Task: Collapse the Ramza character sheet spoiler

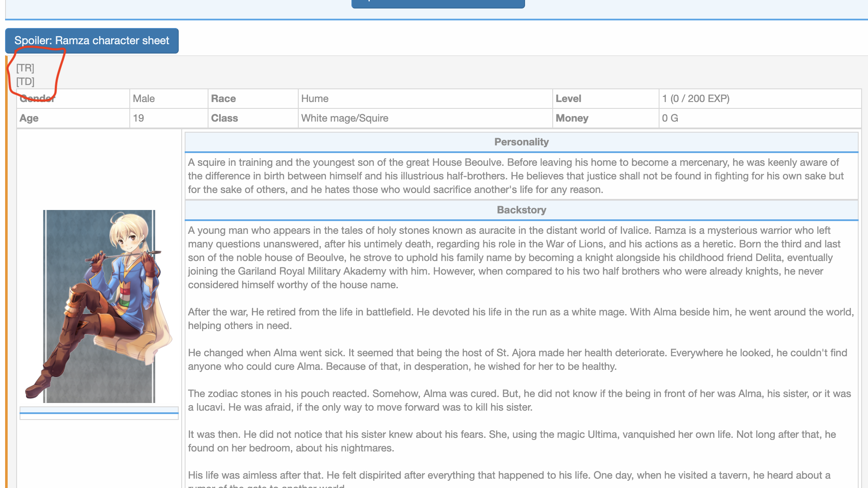Action: (91, 41)
